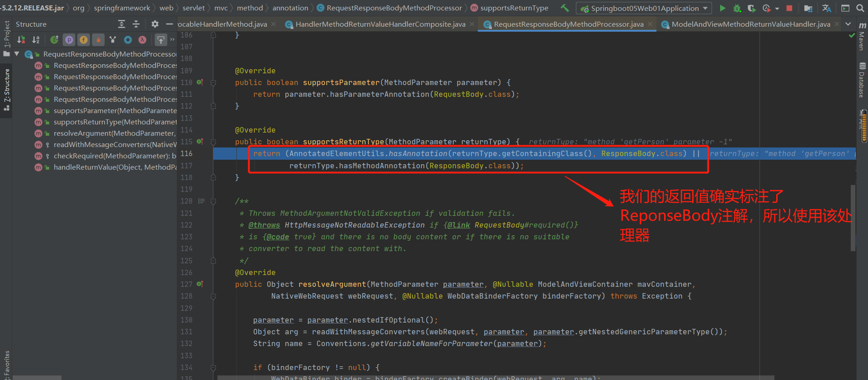Click override gutter icon on line 115
This screenshot has height=380, width=868.
pyautogui.click(x=200, y=142)
